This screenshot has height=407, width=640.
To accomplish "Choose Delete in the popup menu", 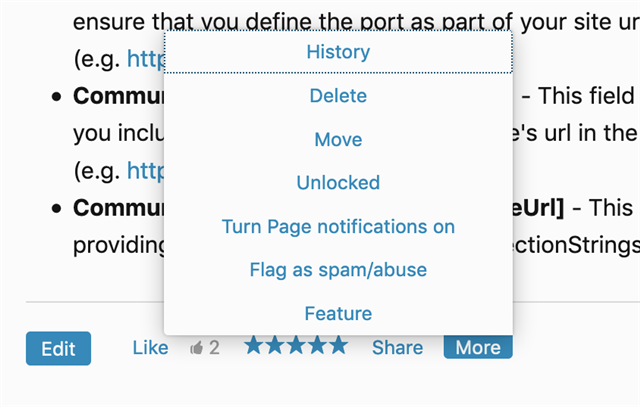I will pyautogui.click(x=338, y=96).
